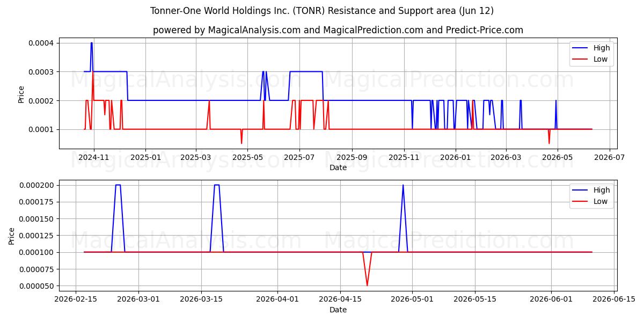Click the 2026-05-15 x-axis tick label
The height and width of the screenshot is (322, 644).
point(475,299)
